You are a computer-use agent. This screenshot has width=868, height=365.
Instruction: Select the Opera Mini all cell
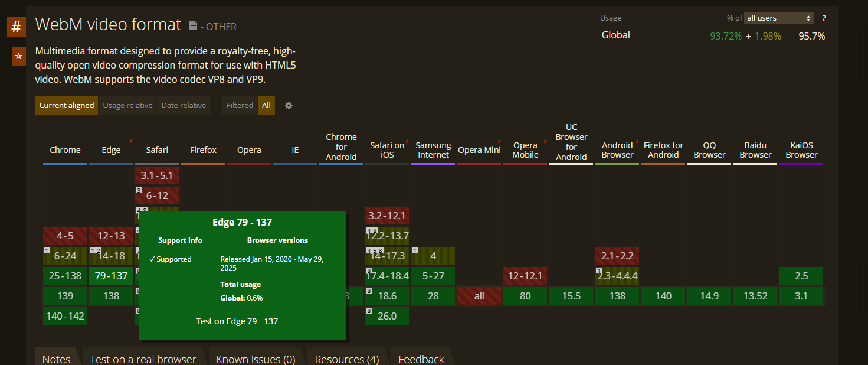click(x=479, y=296)
